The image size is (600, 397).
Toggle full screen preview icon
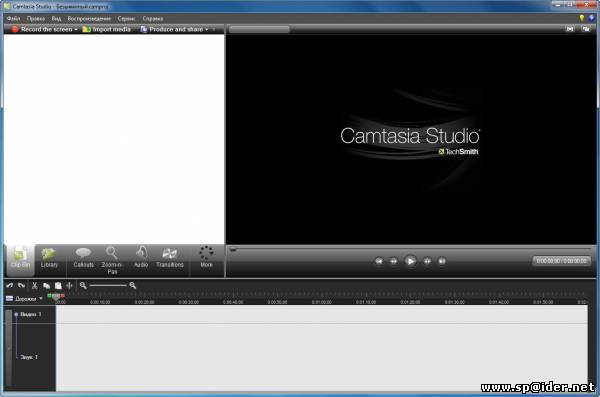[586, 29]
